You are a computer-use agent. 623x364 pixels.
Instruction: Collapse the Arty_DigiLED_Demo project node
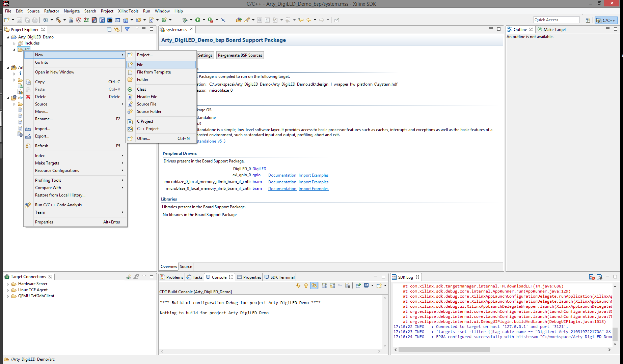(8, 37)
